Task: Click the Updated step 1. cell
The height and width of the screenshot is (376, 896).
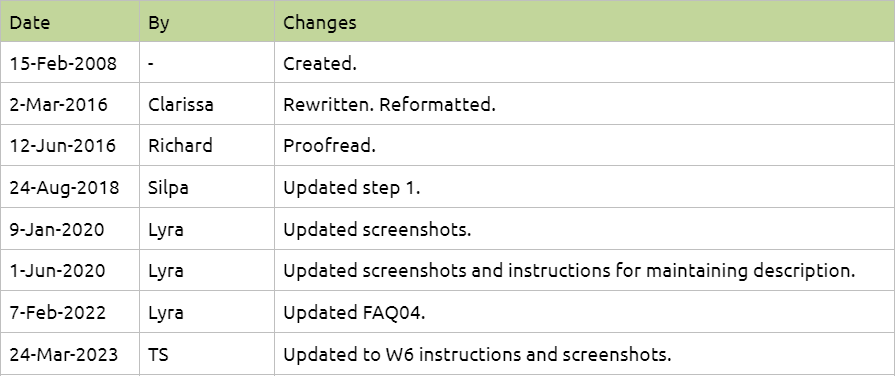Action: (585, 187)
